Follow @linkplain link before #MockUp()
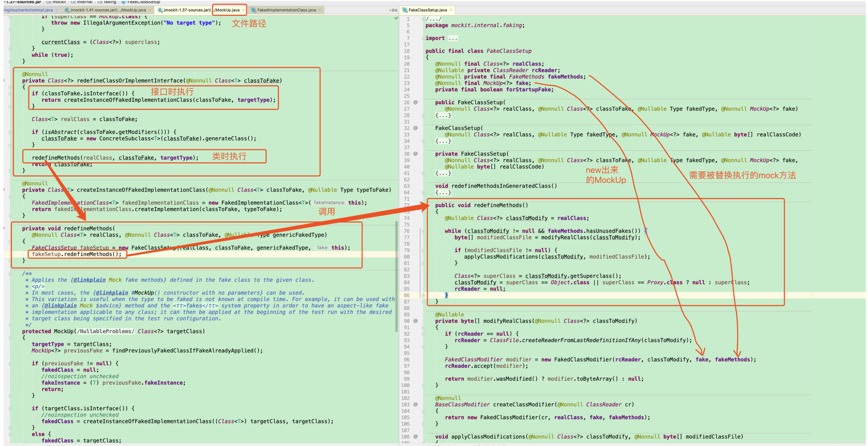The width and height of the screenshot is (868, 446). pyautogui.click(x=112, y=293)
